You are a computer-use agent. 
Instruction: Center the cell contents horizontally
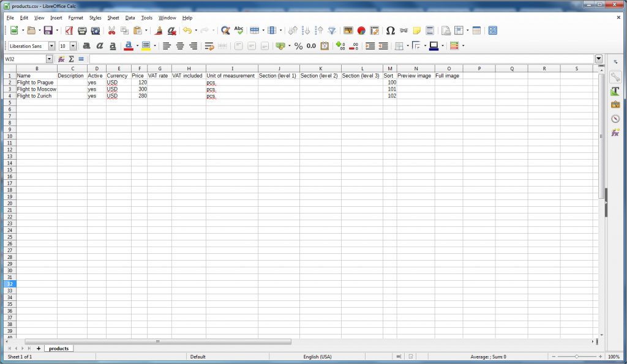point(180,46)
